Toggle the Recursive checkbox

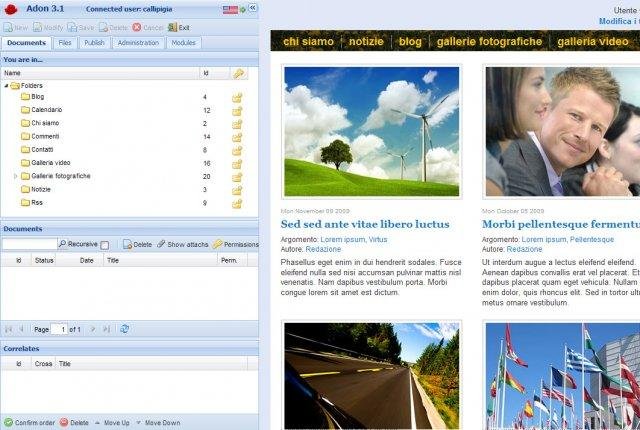pyautogui.click(x=104, y=245)
